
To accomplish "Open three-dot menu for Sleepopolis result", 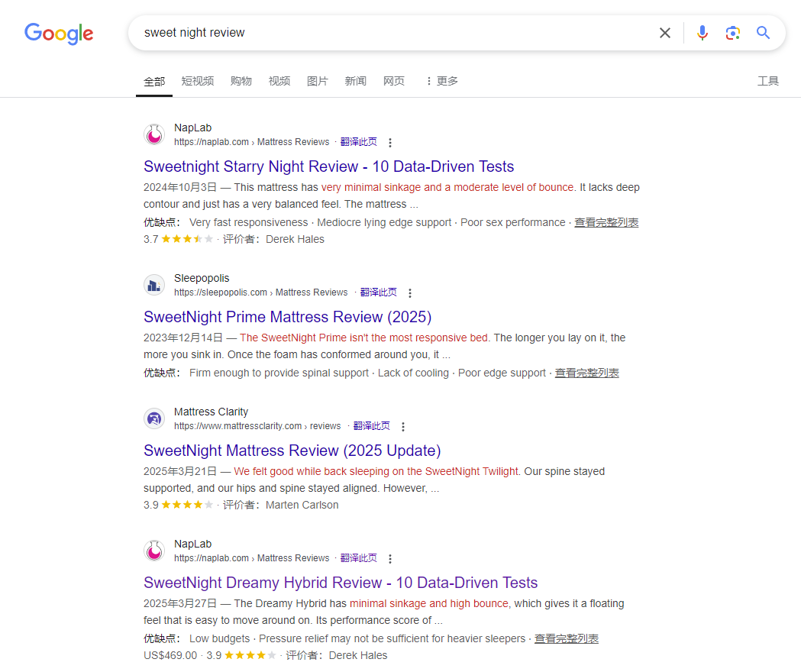I will click(x=410, y=292).
